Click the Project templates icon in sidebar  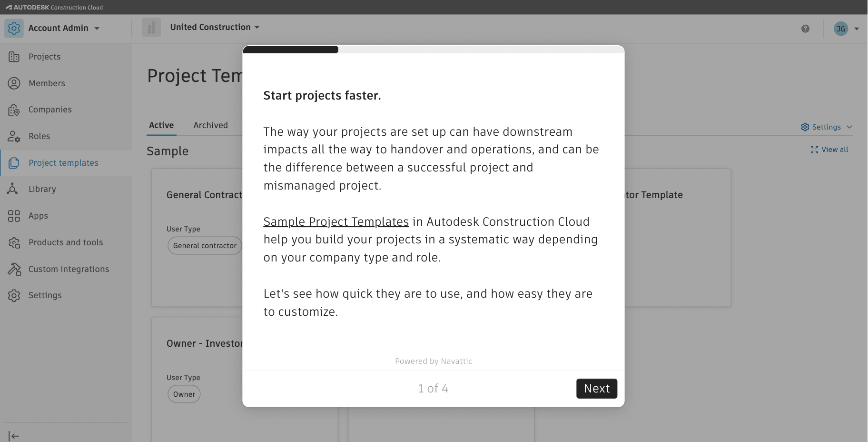tap(14, 163)
